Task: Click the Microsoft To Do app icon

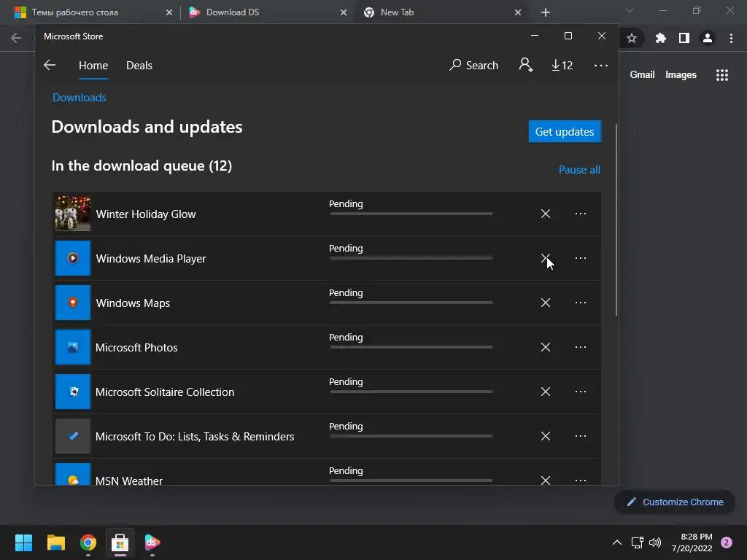Action: coord(73,436)
